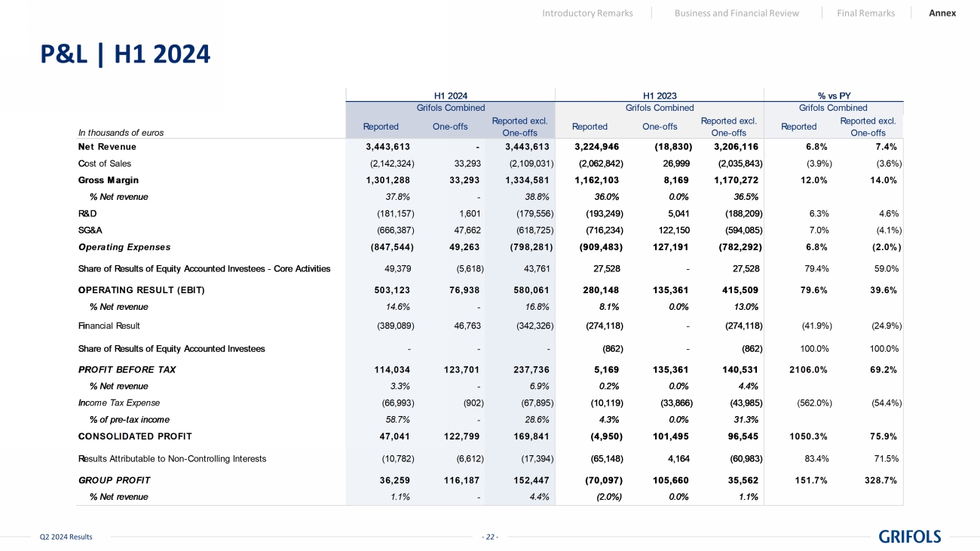Click the page number 22 in footer
The height and width of the screenshot is (551, 980).
pyautogui.click(x=490, y=537)
